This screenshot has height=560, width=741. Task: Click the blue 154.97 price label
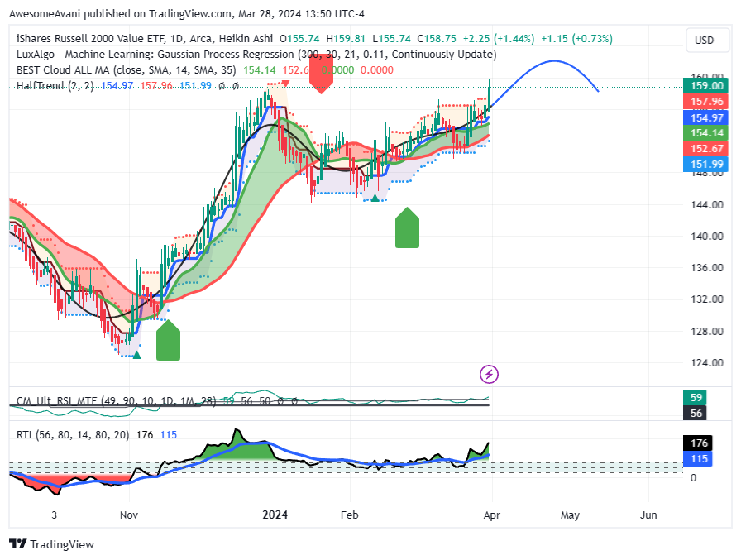pyautogui.click(x=705, y=117)
